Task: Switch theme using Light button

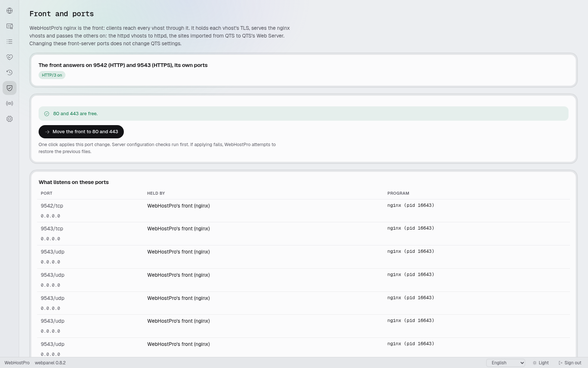Action: point(541,363)
